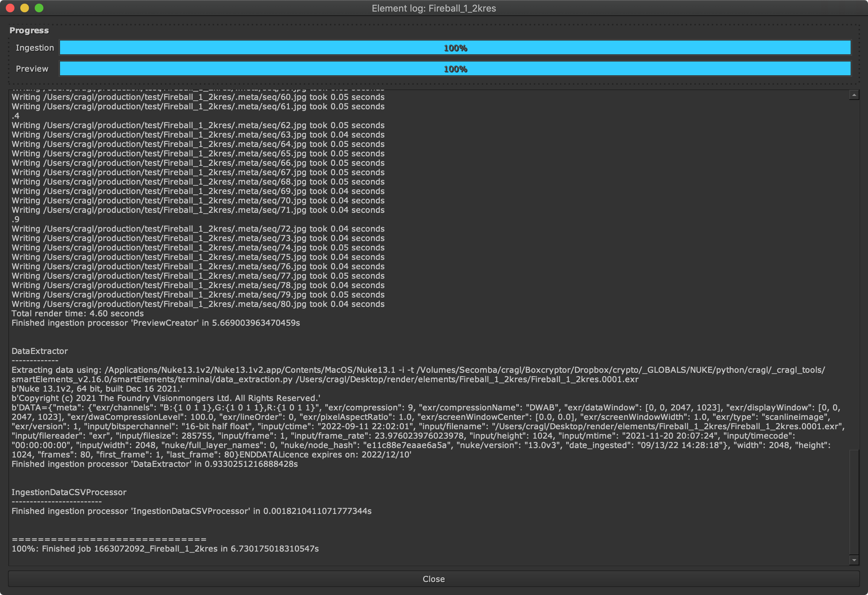Viewport: 868px width, 595px height.
Task: Click the 'Total render time: 4.60 seconds' line
Action: pos(78,313)
